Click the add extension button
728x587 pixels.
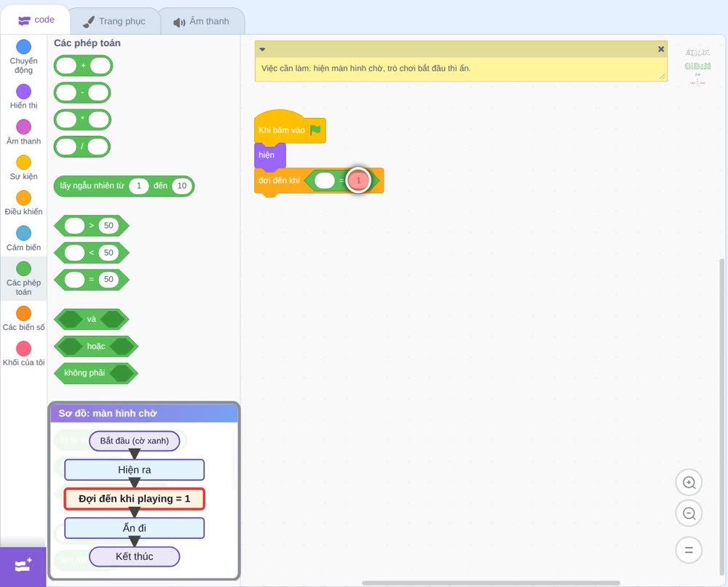click(x=23, y=566)
